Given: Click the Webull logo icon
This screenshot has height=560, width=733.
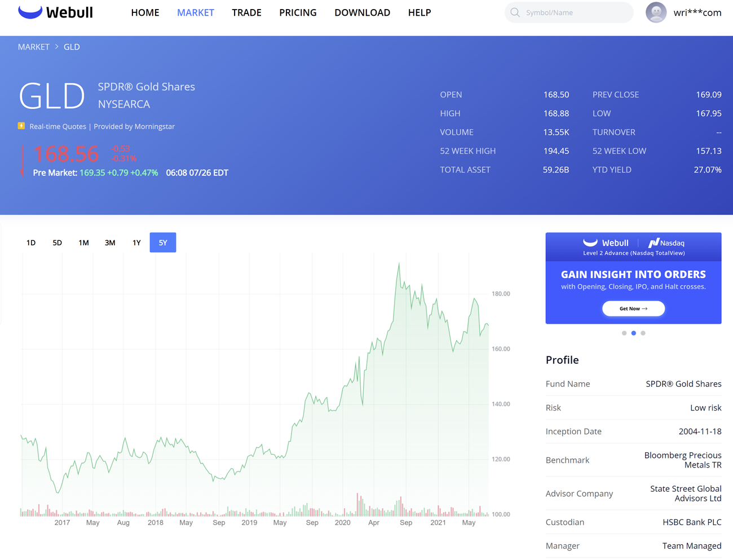Looking at the screenshot, I should pyautogui.click(x=30, y=12).
